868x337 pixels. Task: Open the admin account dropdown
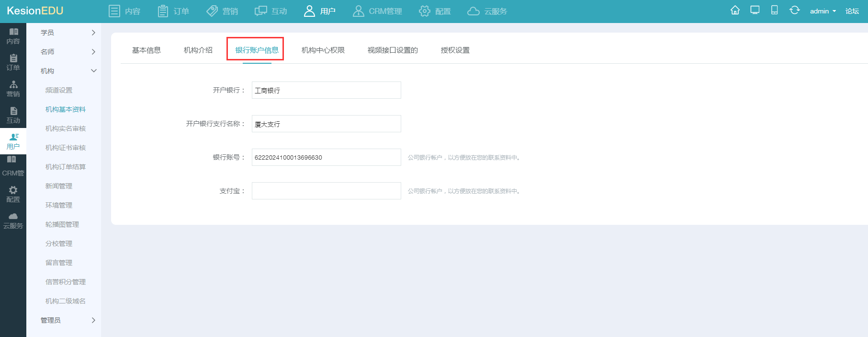coord(823,11)
